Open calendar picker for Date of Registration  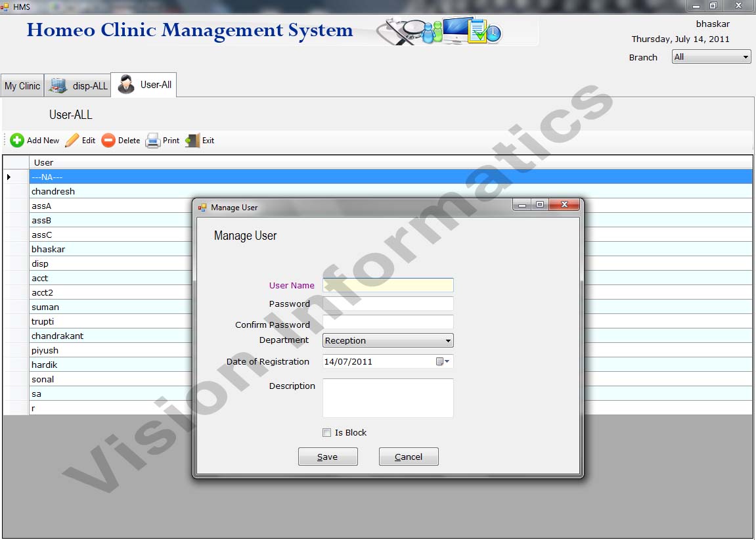coord(443,361)
